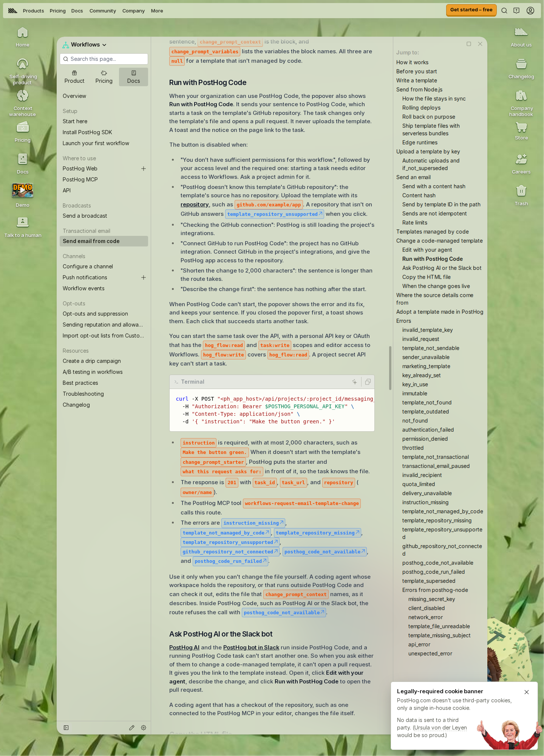Open Troubleshooting in the sidebar
This screenshot has height=756, width=544.
coord(83,394)
